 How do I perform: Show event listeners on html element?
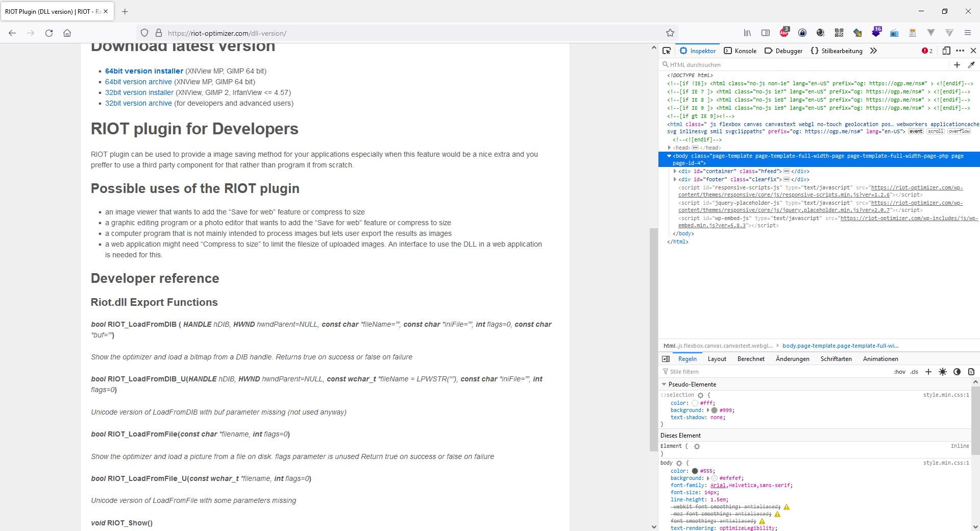(x=916, y=131)
